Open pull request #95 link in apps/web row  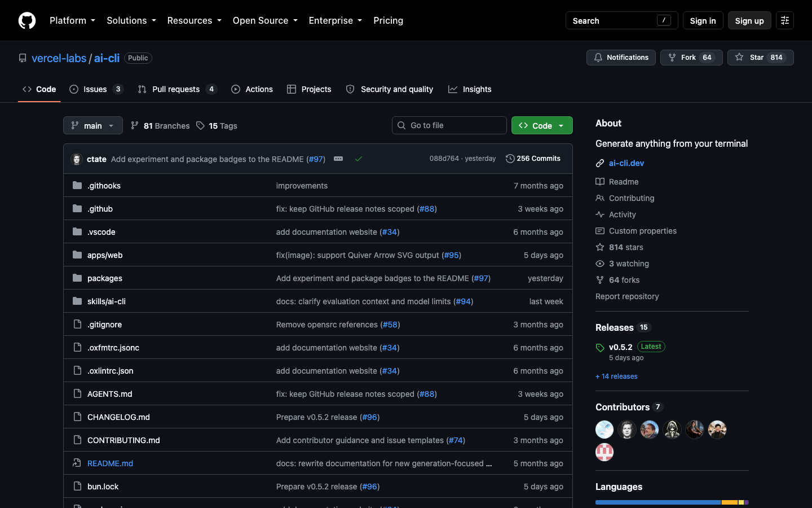(452, 255)
